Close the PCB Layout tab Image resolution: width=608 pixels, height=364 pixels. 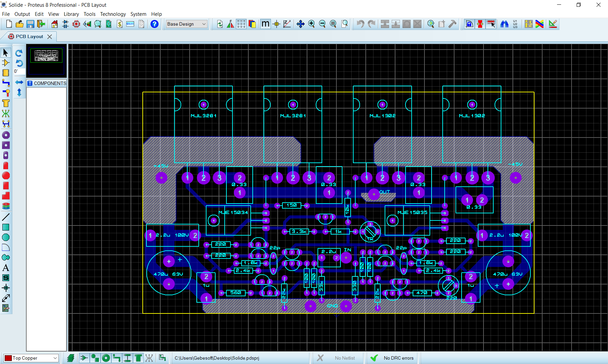[x=50, y=36]
